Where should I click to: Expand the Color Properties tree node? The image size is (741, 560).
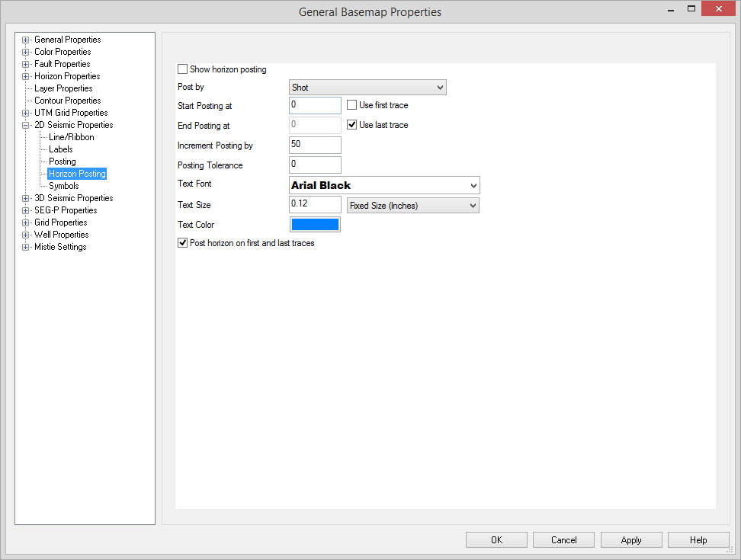click(26, 52)
